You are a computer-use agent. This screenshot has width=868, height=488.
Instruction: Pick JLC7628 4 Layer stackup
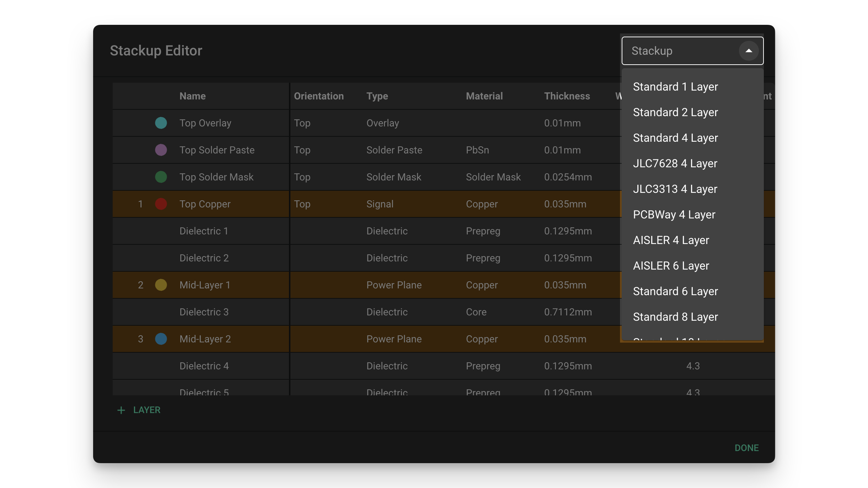(x=692, y=163)
